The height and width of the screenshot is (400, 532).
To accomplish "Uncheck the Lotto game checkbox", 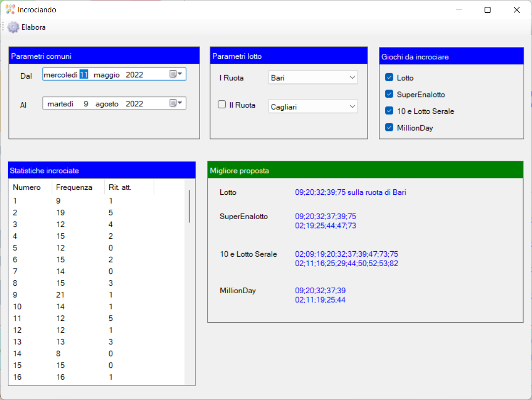I will 389,78.
